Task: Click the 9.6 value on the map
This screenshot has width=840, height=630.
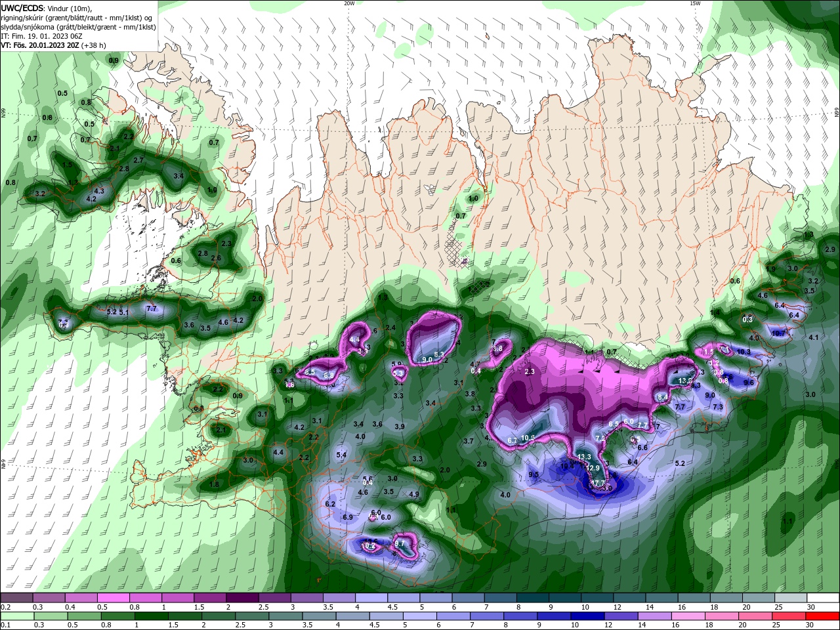Action: [x=748, y=382]
